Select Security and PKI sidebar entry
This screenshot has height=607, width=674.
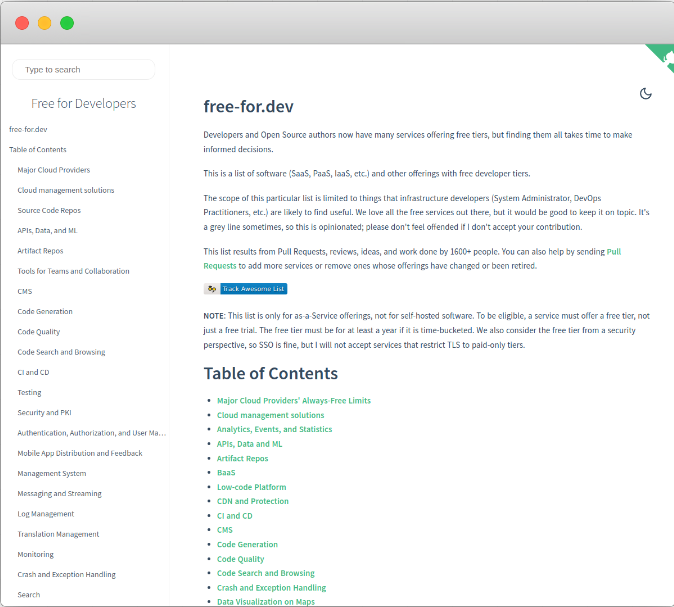click(44, 412)
